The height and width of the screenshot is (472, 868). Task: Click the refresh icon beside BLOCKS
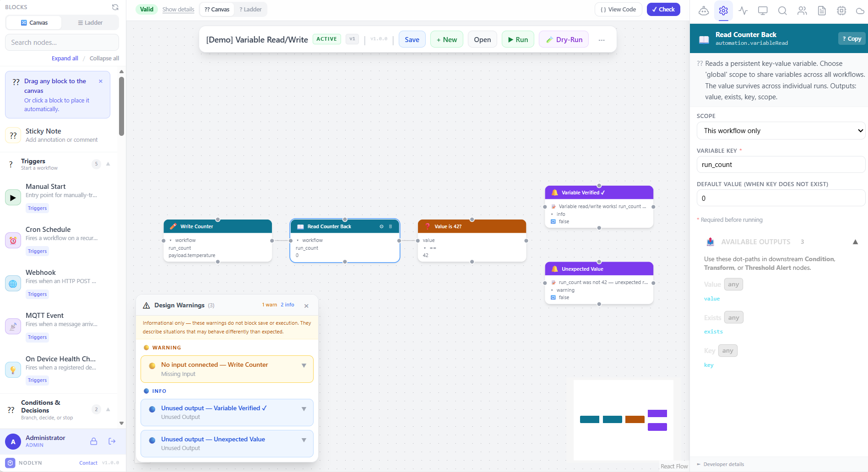tap(115, 7)
